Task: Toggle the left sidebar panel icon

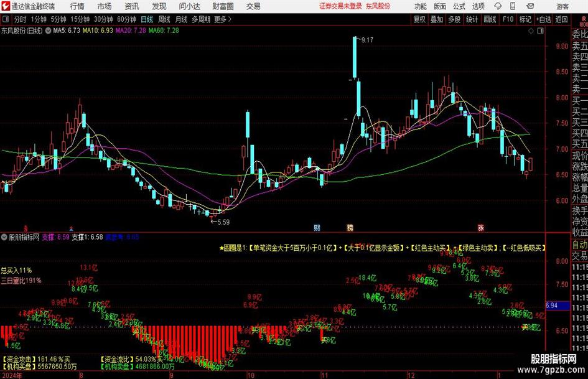Action: (x=6, y=19)
